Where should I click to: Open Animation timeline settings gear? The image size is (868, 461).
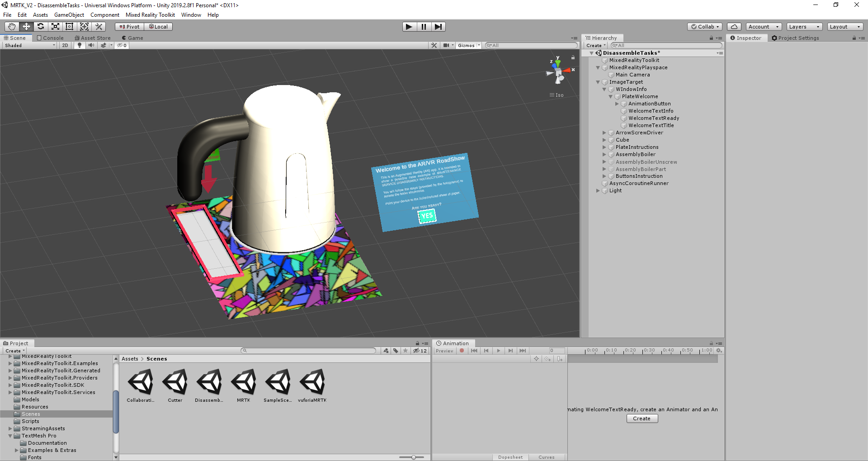(718, 351)
